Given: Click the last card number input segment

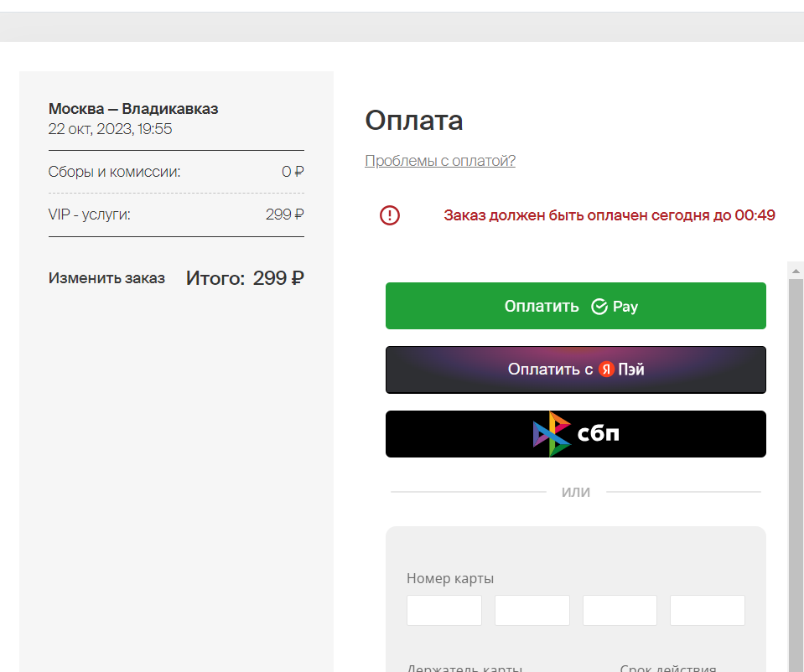Looking at the screenshot, I should [x=707, y=610].
